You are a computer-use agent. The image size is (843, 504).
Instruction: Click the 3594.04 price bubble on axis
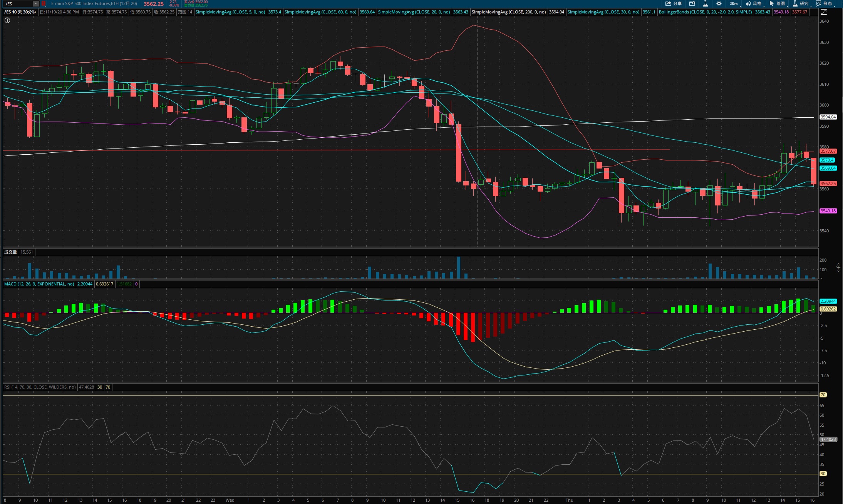tap(828, 117)
